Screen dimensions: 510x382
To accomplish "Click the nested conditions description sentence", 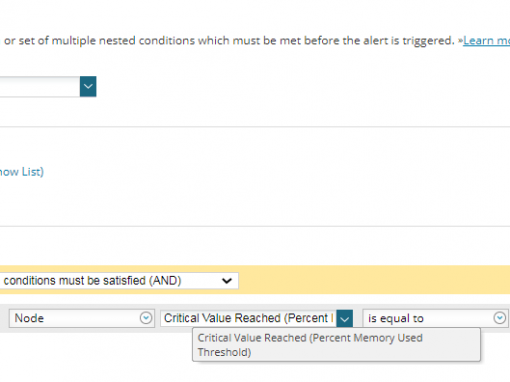I will pyautogui.click(x=228, y=41).
